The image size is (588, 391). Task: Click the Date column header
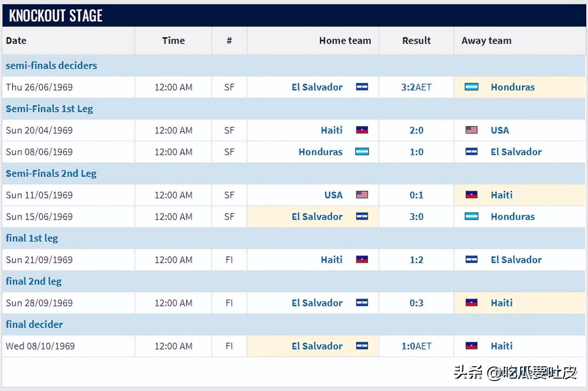click(x=16, y=41)
